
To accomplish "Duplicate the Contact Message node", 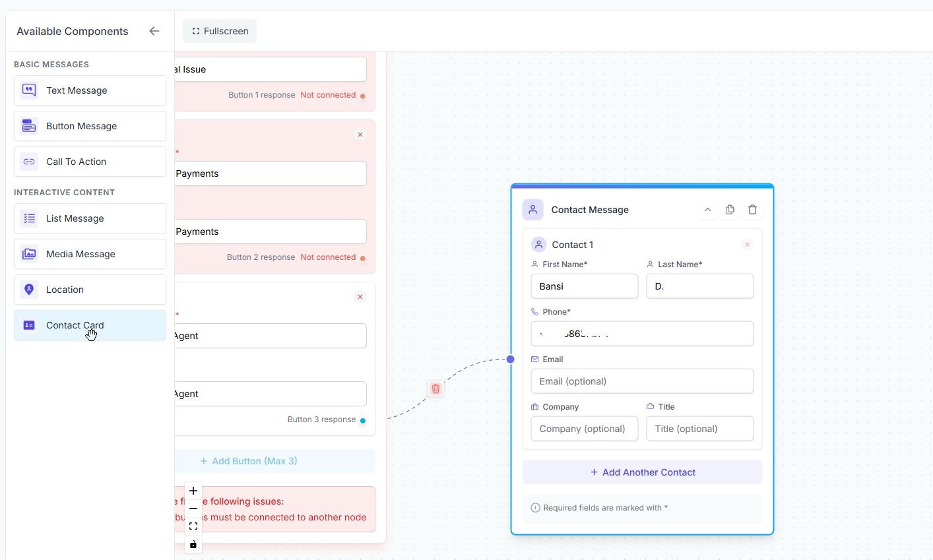I will click(730, 210).
